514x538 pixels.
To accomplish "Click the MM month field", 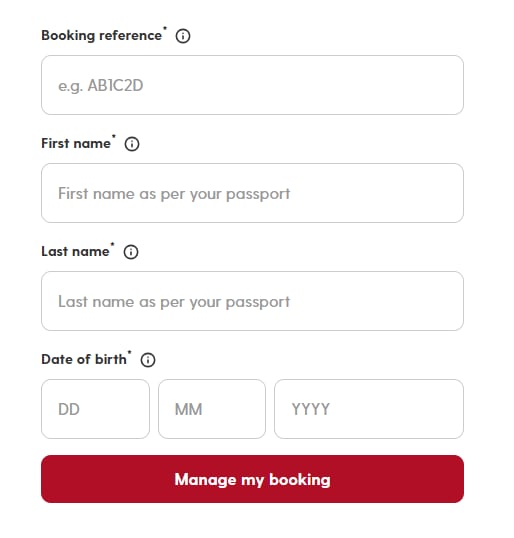I will coord(212,409).
